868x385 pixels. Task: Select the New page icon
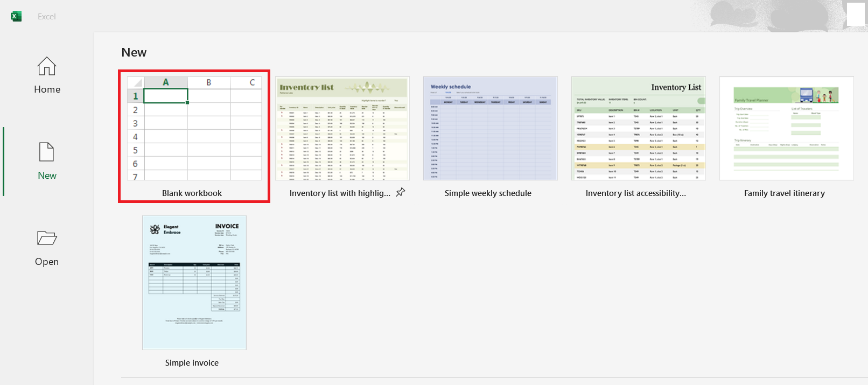47,152
